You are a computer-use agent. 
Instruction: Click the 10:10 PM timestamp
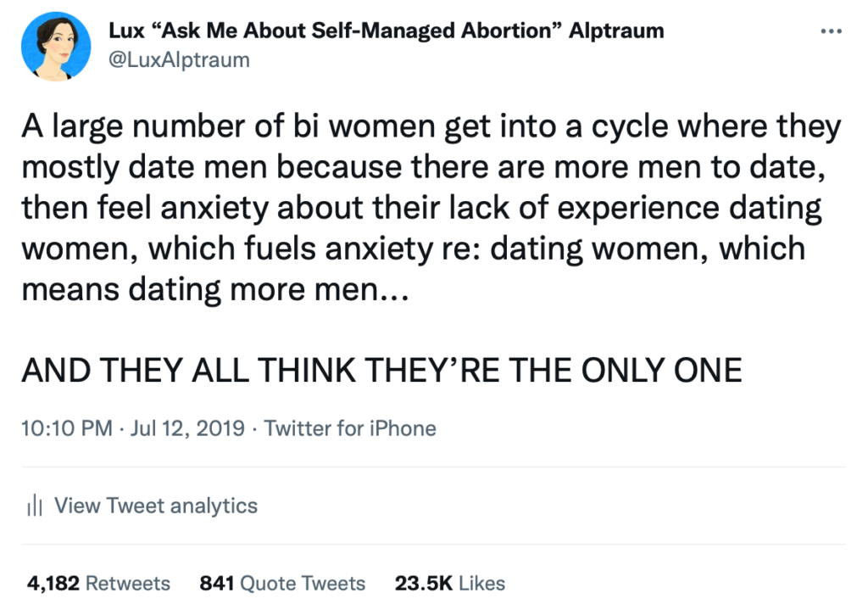[66, 428]
